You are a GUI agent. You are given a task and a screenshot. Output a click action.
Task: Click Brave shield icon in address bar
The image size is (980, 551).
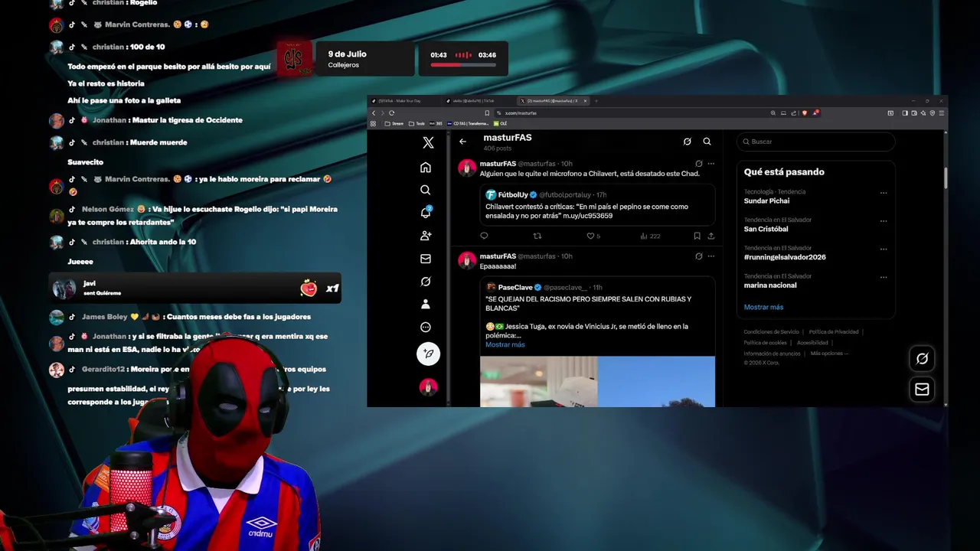coord(805,113)
